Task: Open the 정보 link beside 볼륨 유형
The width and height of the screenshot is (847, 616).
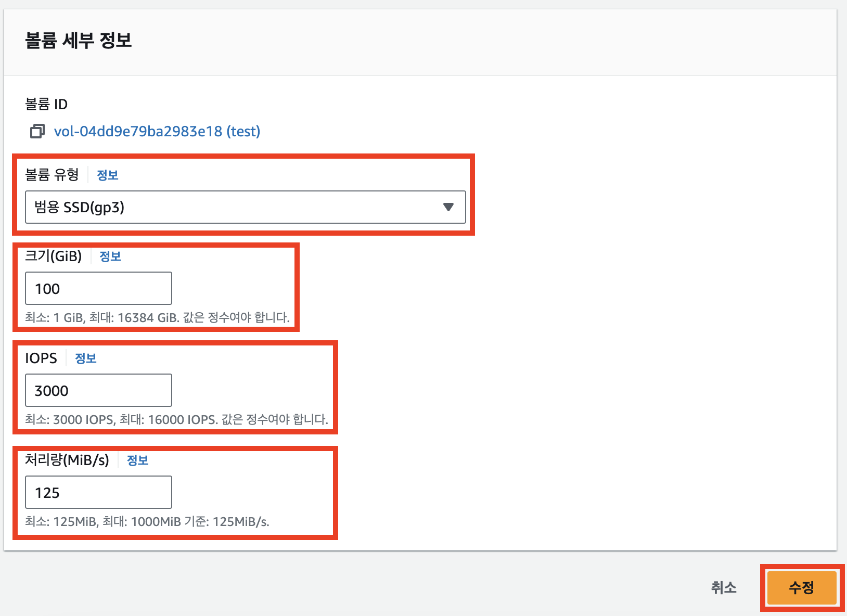Action: 108,175
